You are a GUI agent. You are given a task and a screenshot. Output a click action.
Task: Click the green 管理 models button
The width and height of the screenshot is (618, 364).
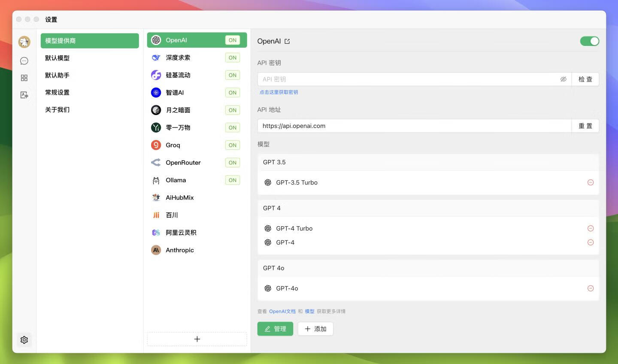[275, 329]
